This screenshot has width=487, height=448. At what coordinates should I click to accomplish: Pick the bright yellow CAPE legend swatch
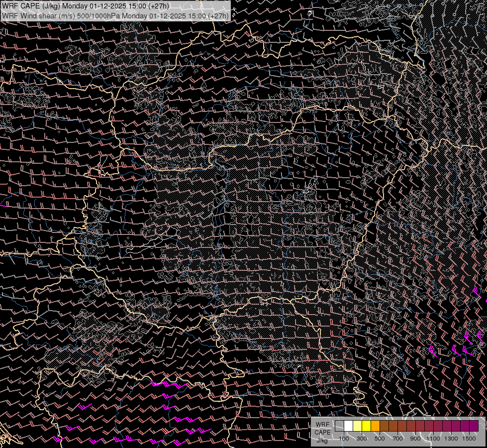[x=367, y=426]
